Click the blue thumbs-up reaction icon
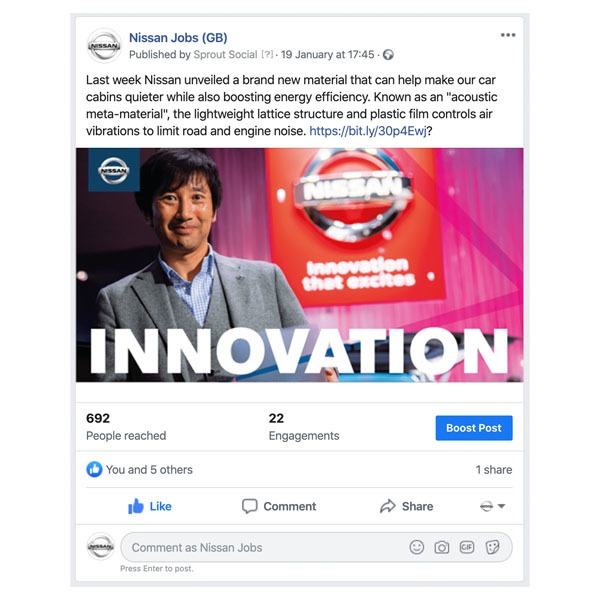The width and height of the screenshot is (600, 600). 94,469
